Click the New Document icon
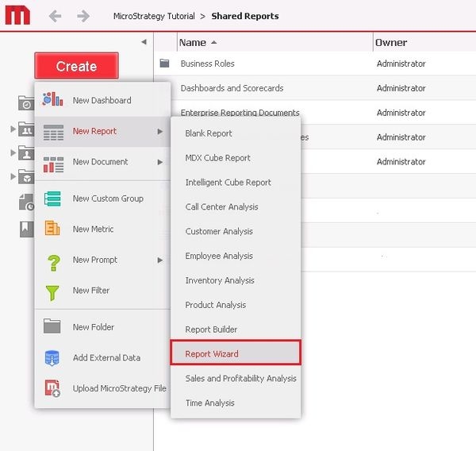This screenshot has width=476, height=451. pos(53,164)
